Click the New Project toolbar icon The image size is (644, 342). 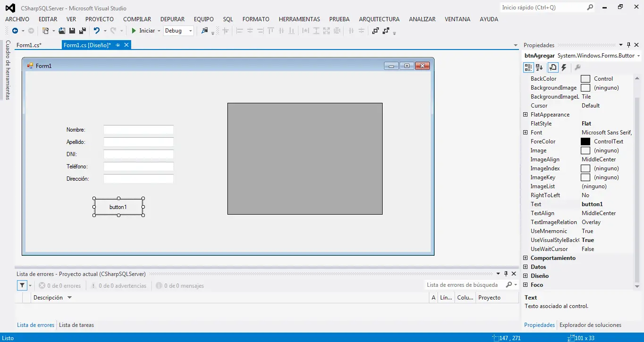(45, 31)
